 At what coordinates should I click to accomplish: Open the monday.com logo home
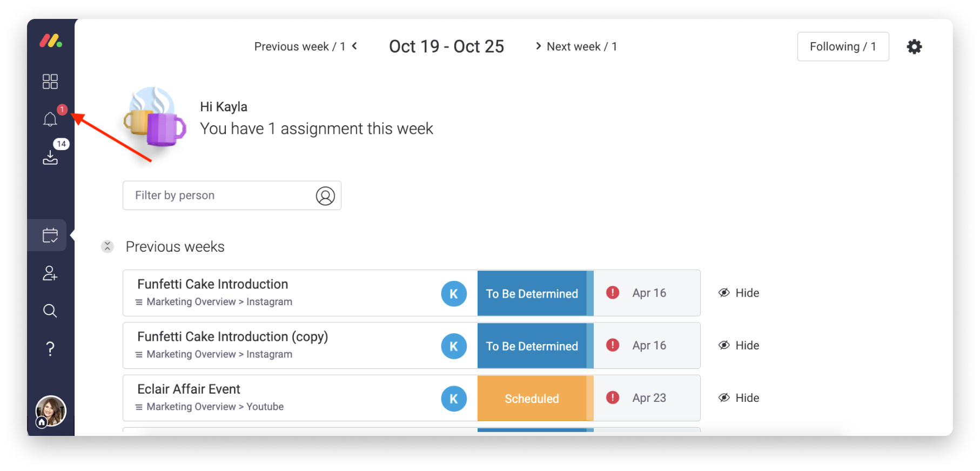pos(51,41)
